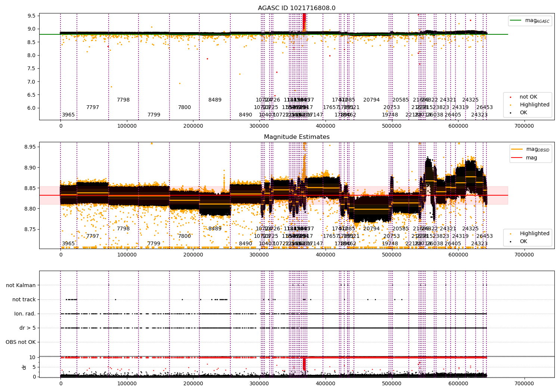Viewport: 560px width, 392px height.
Task: Click obsid label 7799 in Magnitude Estimates plot
Action: [154, 244]
